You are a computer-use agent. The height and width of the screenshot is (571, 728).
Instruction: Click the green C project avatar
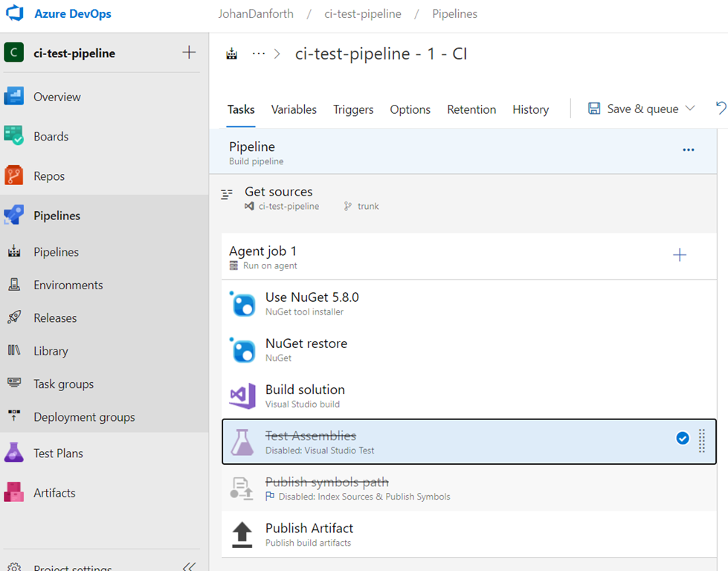(14, 53)
